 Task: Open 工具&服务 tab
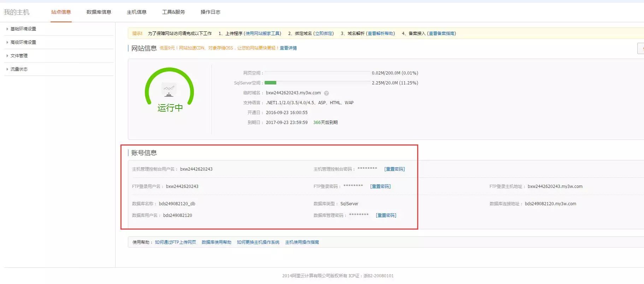coord(173,12)
